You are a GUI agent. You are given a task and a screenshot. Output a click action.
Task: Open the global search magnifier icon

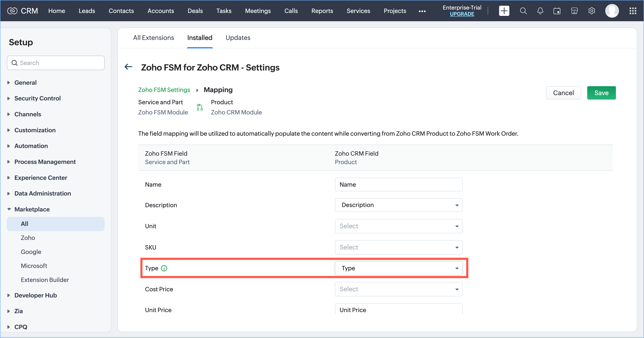coord(523,11)
